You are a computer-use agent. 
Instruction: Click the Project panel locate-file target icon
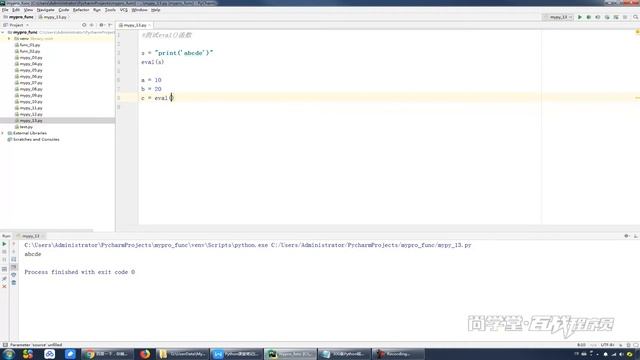(84, 25)
